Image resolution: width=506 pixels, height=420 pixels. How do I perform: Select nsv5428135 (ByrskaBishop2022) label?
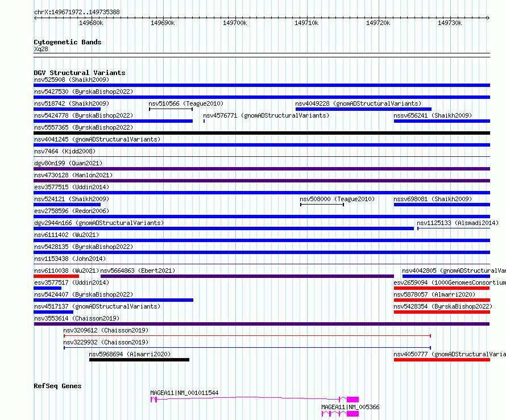pyautogui.click(x=84, y=247)
